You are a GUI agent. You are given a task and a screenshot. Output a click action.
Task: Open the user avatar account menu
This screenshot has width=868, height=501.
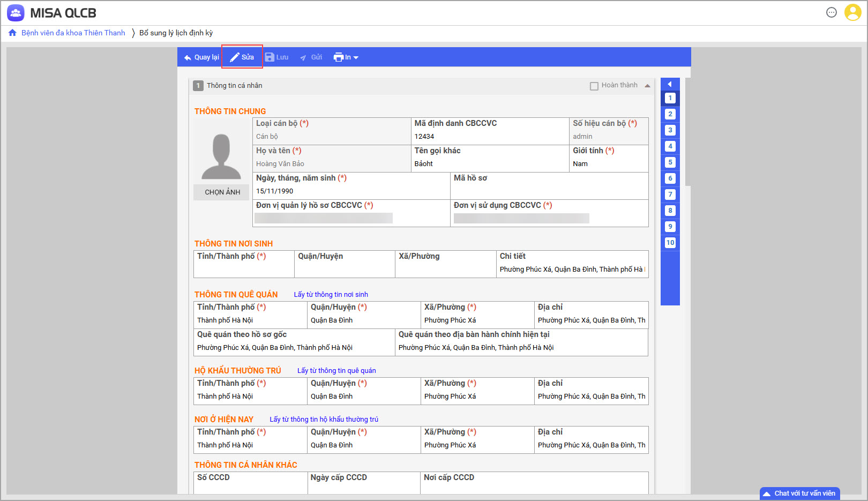tap(852, 12)
